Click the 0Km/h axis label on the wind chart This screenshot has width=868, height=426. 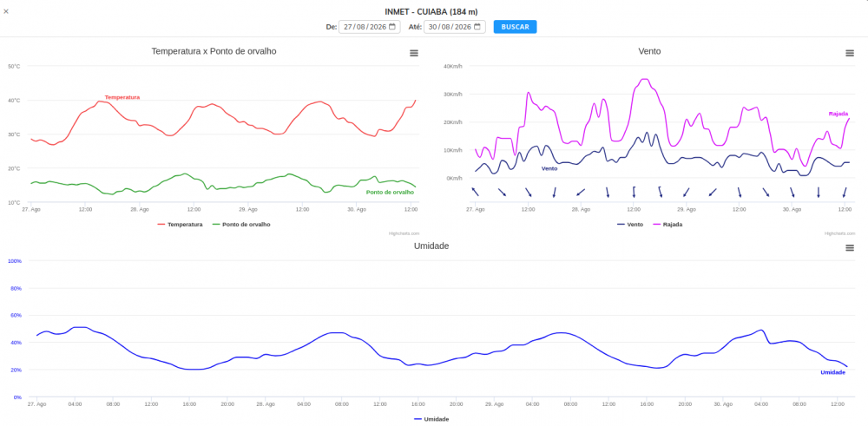455,178
